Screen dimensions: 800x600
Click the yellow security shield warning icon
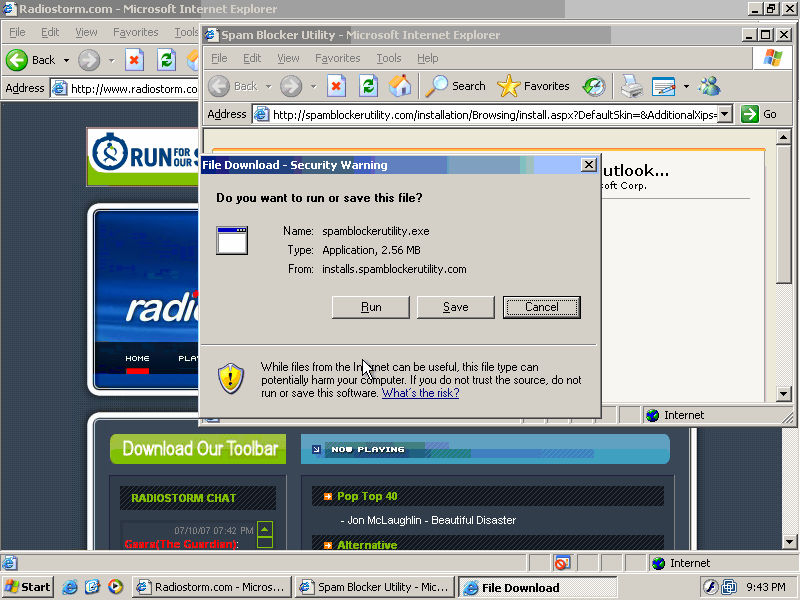click(231, 379)
